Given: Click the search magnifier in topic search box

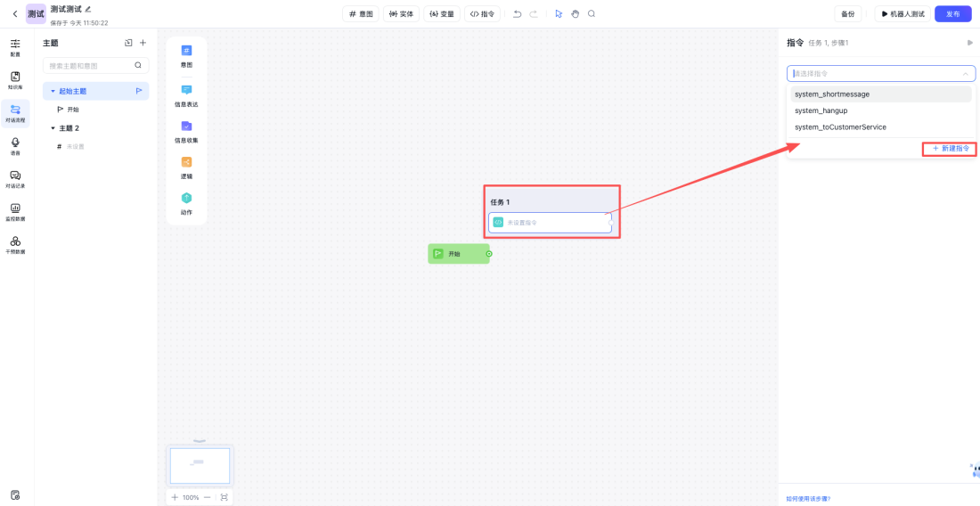Looking at the screenshot, I should 138,65.
